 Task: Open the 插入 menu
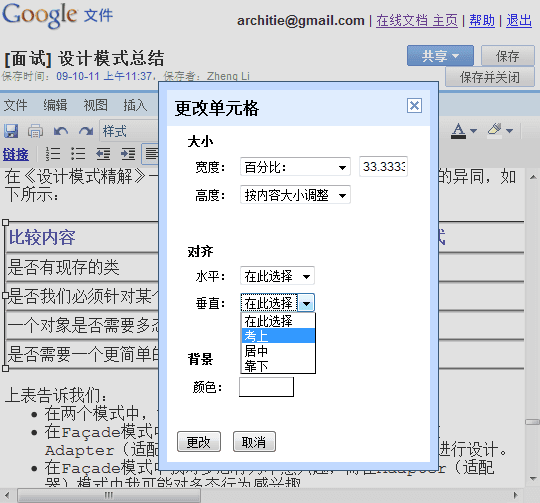pyautogui.click(x=135, y=105)
